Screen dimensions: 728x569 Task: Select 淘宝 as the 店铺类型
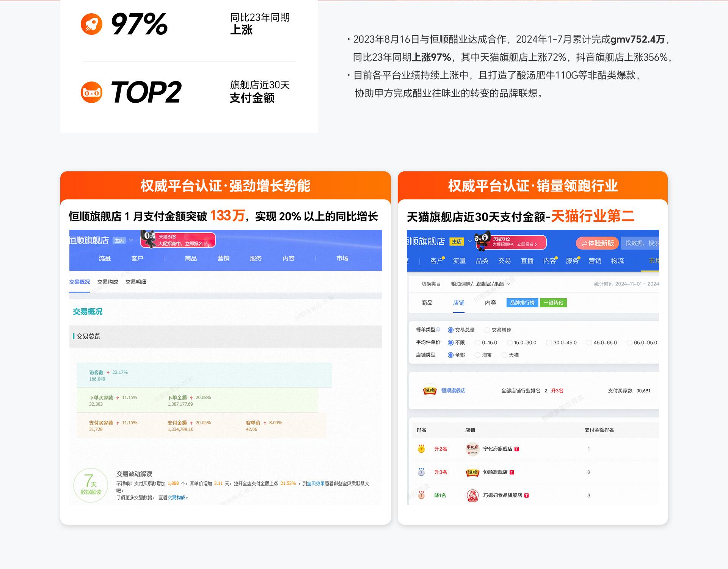(x=477, y=355)
